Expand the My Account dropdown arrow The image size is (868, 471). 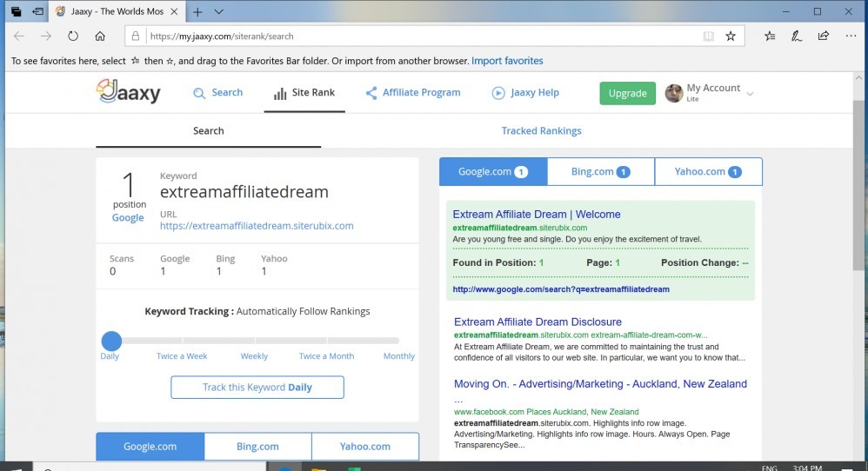pyautogui.click(x=750, y=94)
